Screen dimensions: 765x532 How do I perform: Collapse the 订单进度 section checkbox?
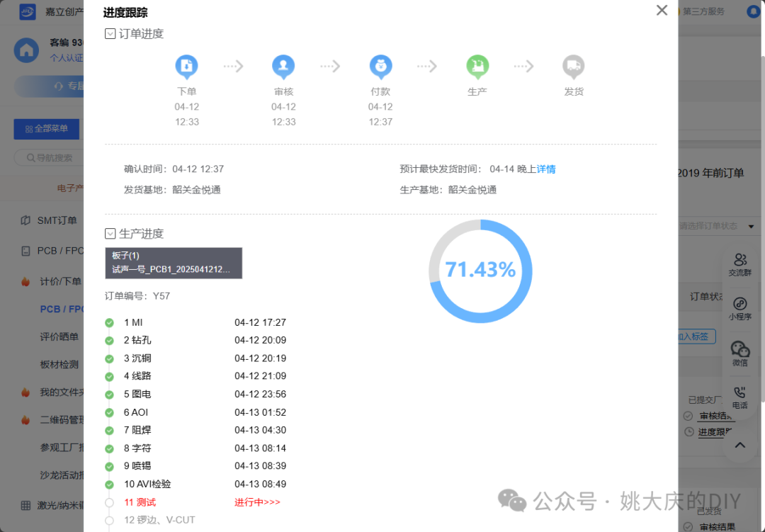(110, 34)
